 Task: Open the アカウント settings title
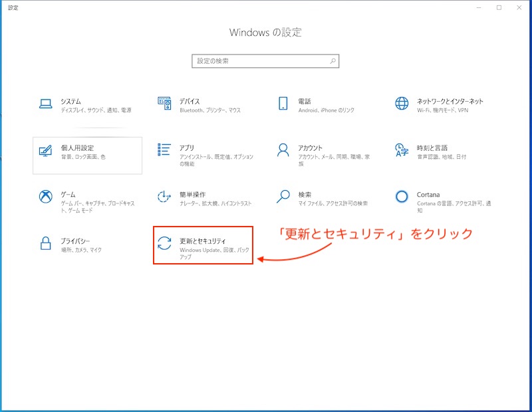tap(310, 148)
